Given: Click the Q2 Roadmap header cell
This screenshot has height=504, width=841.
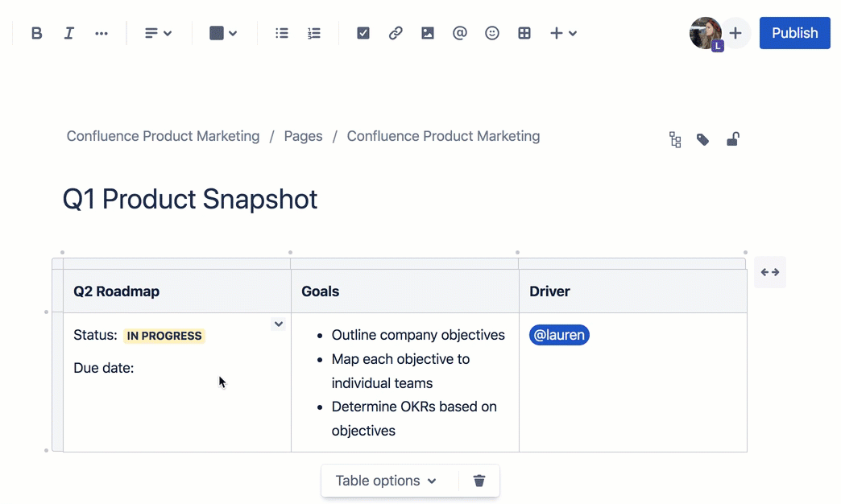Looking at the screenshot, I should pyautogui.click(x=177, y=291).
